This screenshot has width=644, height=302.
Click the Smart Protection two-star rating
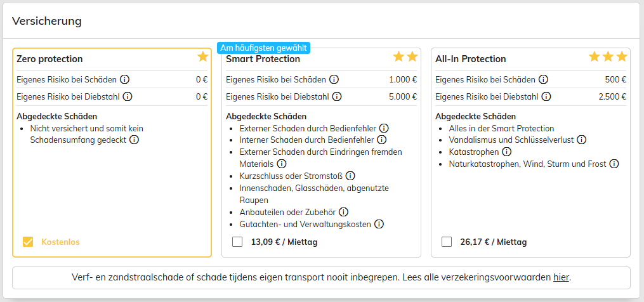coord(405,56)
